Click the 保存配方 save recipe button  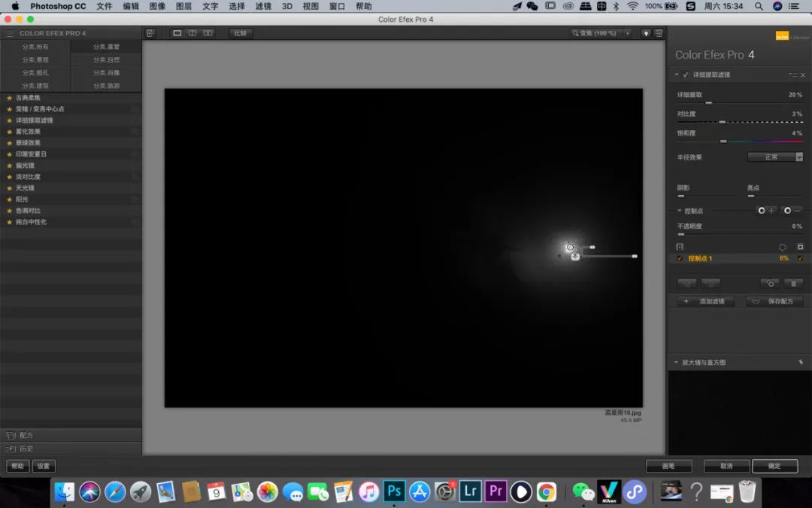click(x=774, y=301)
